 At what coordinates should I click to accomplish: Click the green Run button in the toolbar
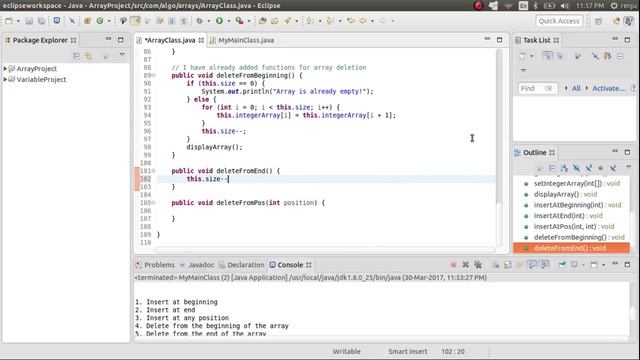click(219, 21)
